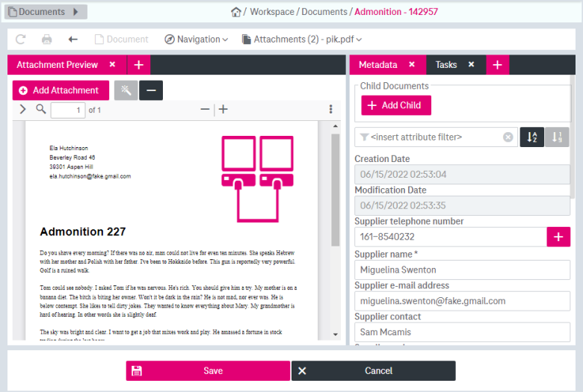Open PDF viewer three-dot menu
The width and height of the screenshot is (583, 392).
point(330,109)
